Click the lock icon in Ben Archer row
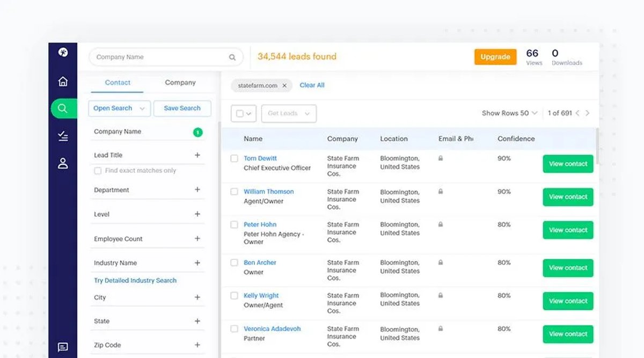 tap(441, 262)
